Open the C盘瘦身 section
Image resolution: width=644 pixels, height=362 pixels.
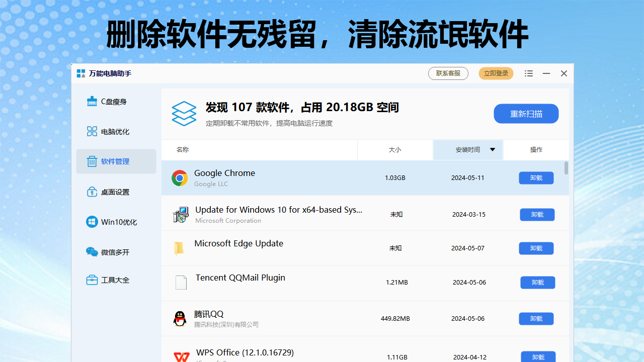click(x=116, y=102)
